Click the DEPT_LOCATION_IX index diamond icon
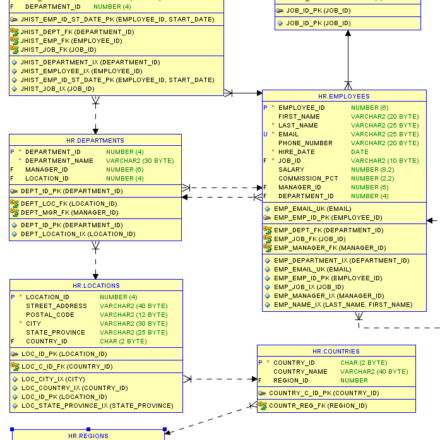The width and height of the screenshot is (440, 440). tap(14, 234)
